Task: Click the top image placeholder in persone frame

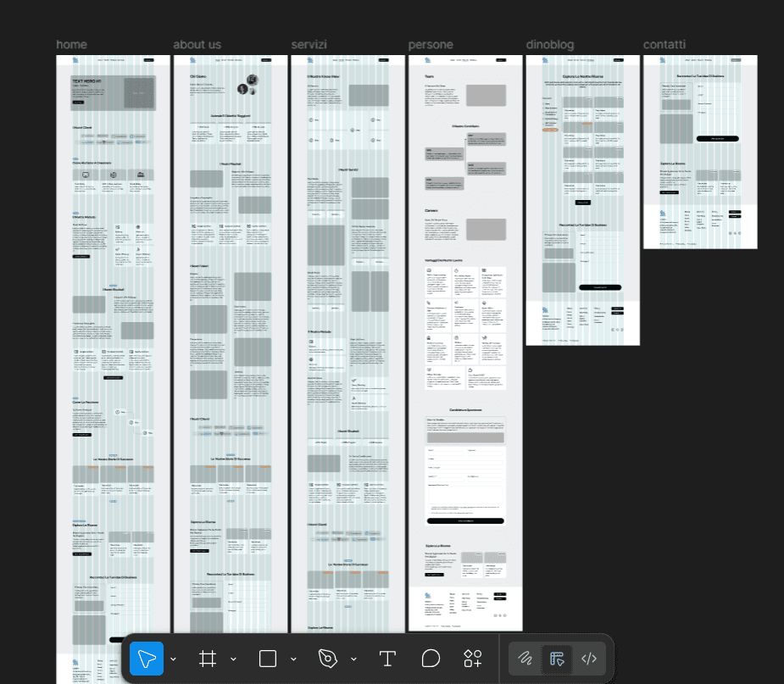Action: [x=486, y=95]
